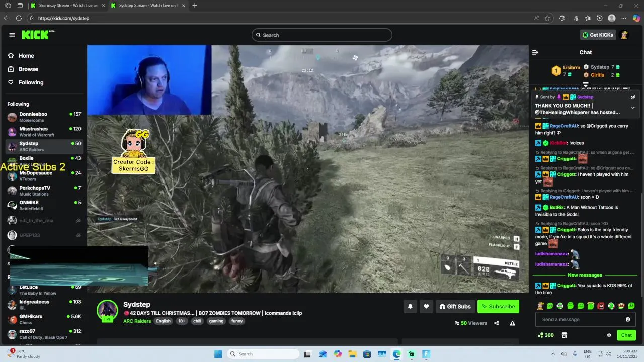Click the Sydstep streamer avatar
644x362 pixels.
tap(107, 311)
